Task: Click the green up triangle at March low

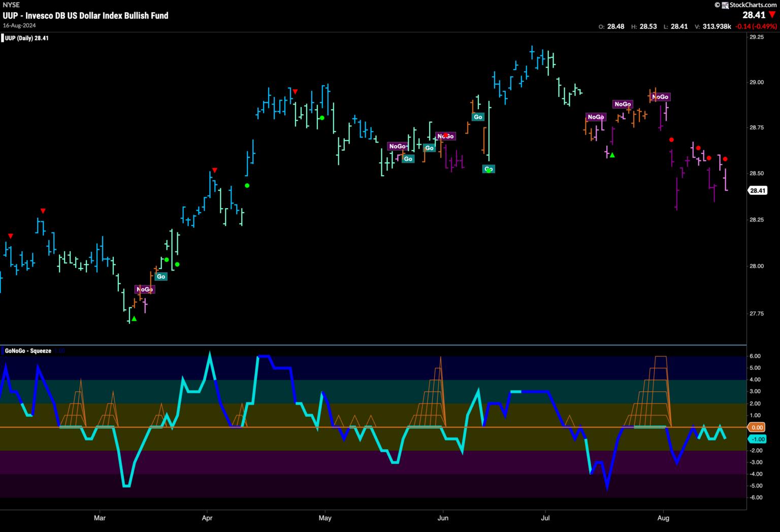Action: coord(134,319)
